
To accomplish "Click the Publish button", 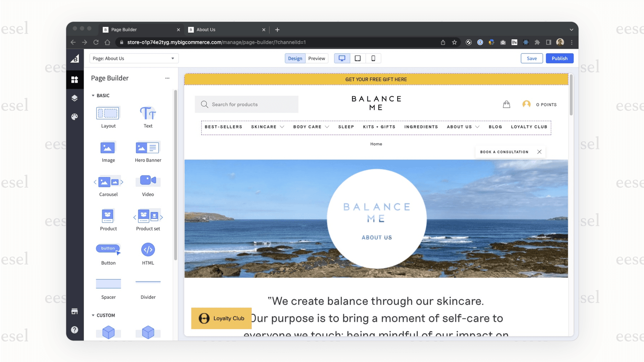I will coord(559,58).
